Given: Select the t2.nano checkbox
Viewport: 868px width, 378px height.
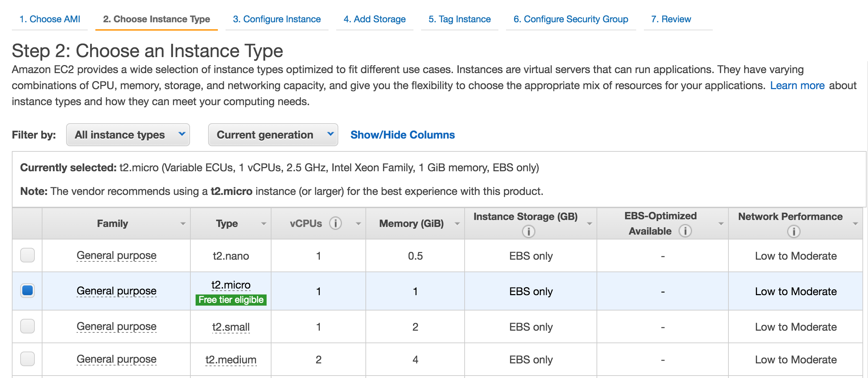Looking at the screenshot, I should pos(27,255).
